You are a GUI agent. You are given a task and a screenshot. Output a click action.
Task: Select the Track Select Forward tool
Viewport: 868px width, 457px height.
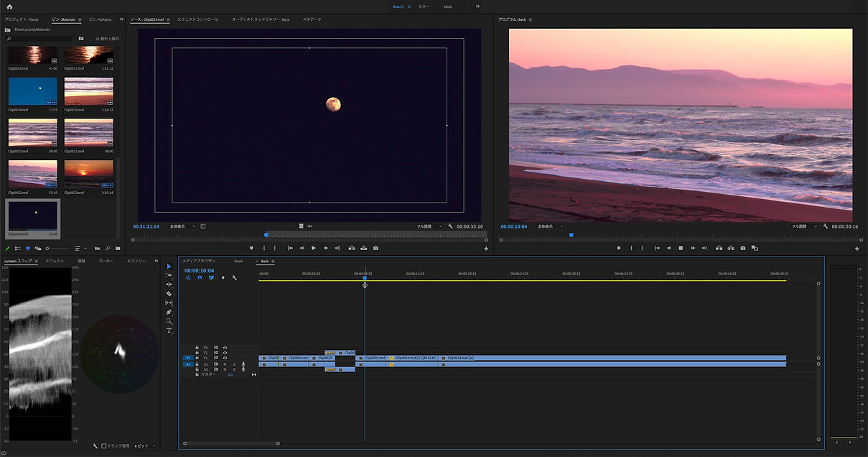point(169,275)
